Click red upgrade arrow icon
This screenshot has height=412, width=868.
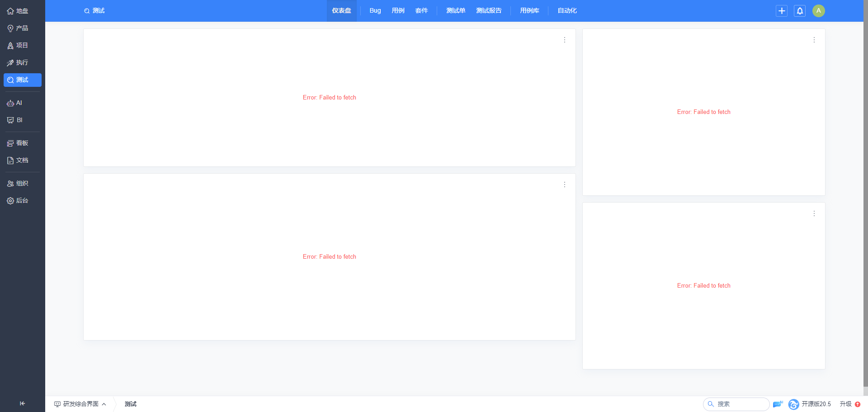point(858,404)
